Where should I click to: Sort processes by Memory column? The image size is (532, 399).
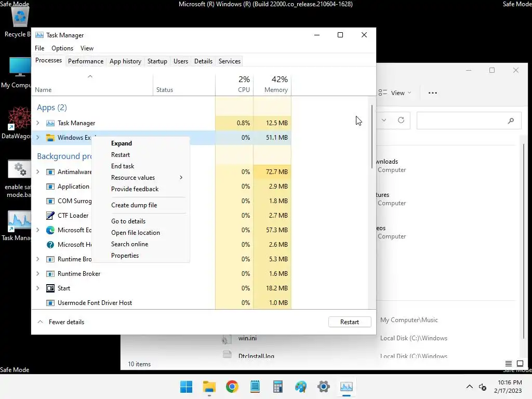click(x=272, y=84)
